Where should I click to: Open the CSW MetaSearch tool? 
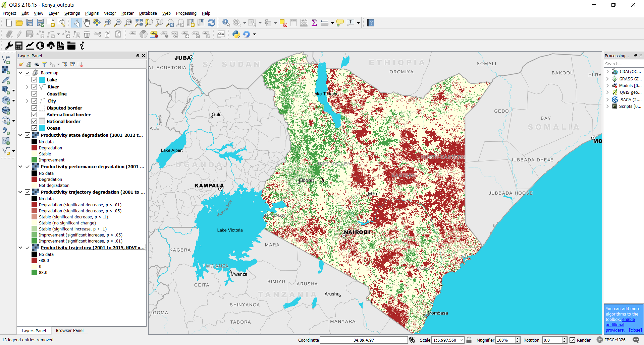(221, 34)
